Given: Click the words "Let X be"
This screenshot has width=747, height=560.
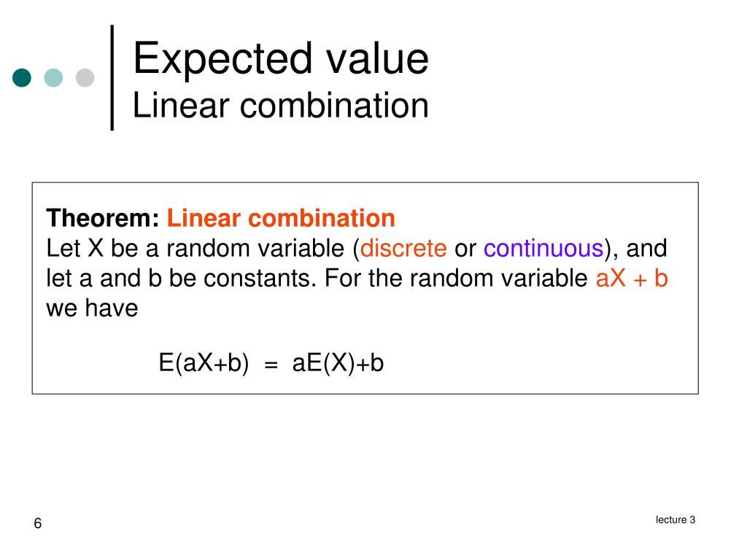Looking at the screenshot, I should coord(92,249).
